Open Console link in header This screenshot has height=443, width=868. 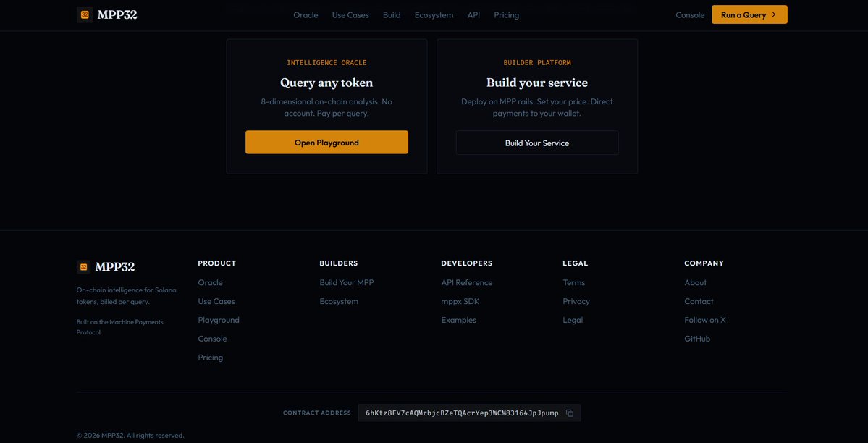pos(691,15)
